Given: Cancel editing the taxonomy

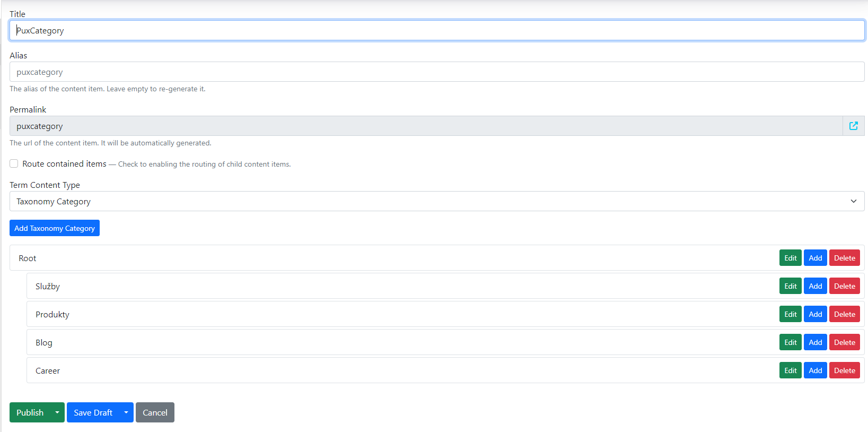Looking at the screenshot, I should 155,412.
